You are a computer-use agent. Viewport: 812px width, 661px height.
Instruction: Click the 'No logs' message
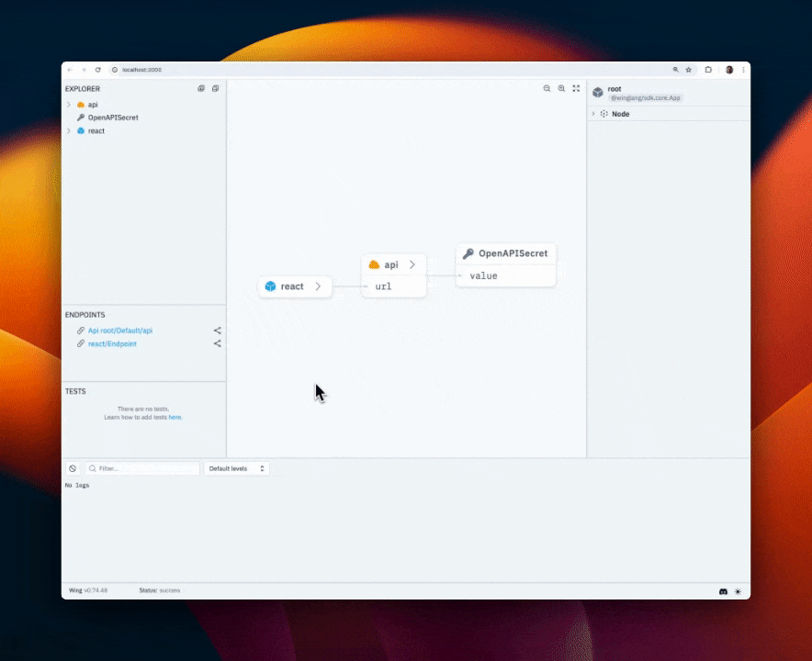77,485
